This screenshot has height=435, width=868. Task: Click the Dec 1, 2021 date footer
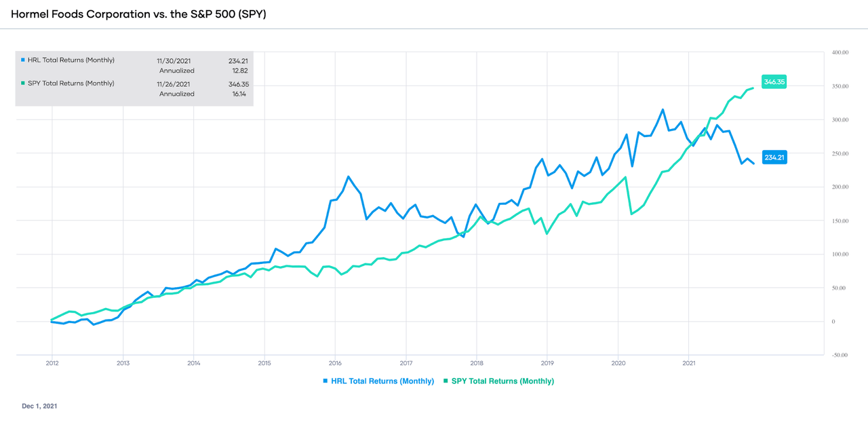(39, 406)
